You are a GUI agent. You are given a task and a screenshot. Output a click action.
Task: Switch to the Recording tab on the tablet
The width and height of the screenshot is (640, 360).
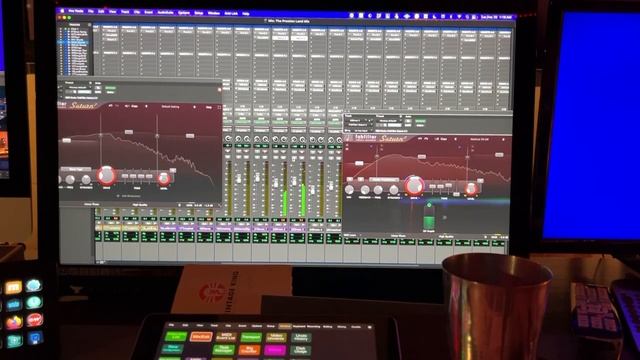313,327
